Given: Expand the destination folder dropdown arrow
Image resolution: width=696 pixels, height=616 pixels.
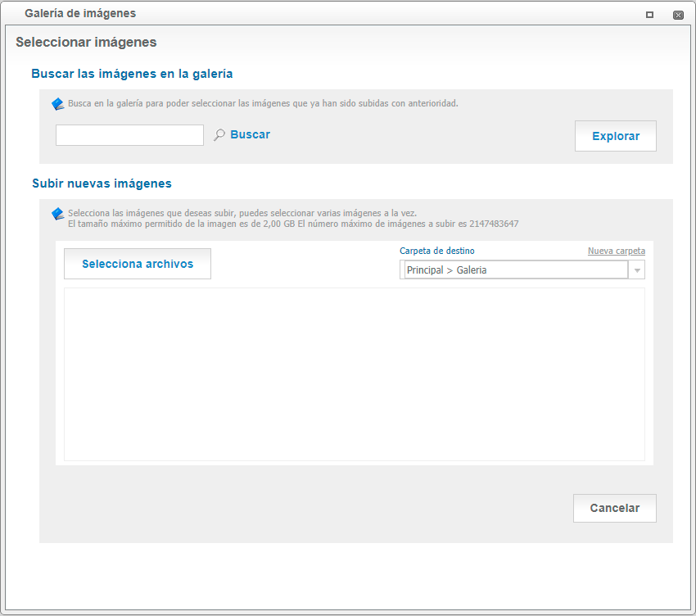Looking at the screenshot, I should 636,270.
